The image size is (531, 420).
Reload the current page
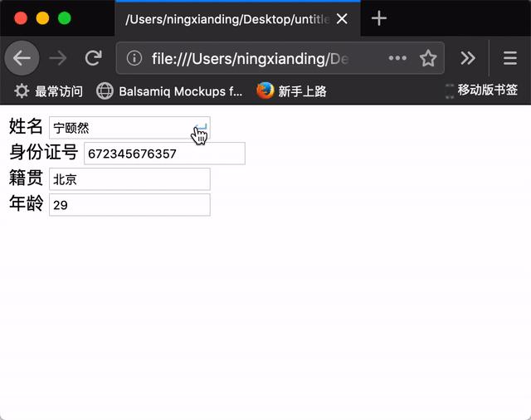click(94, 58)
